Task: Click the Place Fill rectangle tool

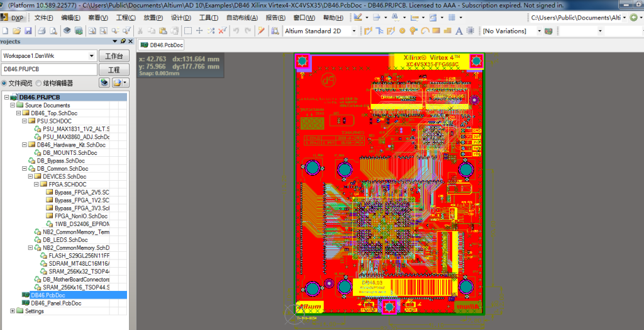Action: coord(436,31)
